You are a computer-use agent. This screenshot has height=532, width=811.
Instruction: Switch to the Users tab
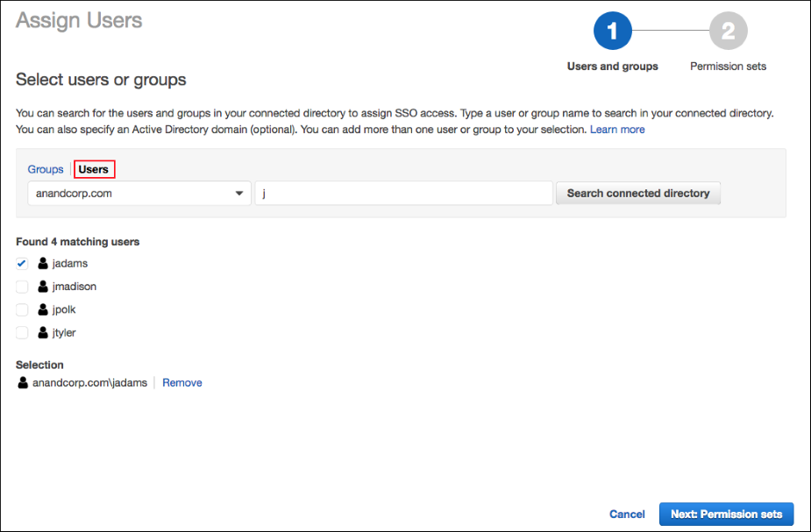(94, 168)
